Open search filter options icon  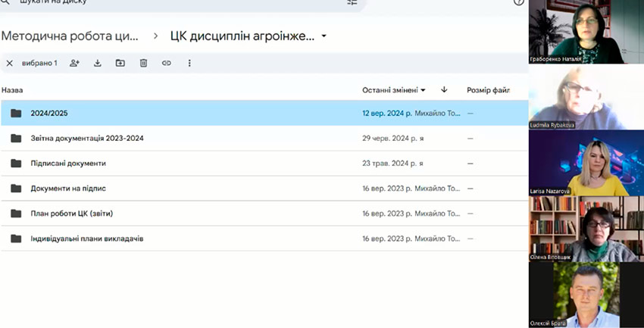352,2
